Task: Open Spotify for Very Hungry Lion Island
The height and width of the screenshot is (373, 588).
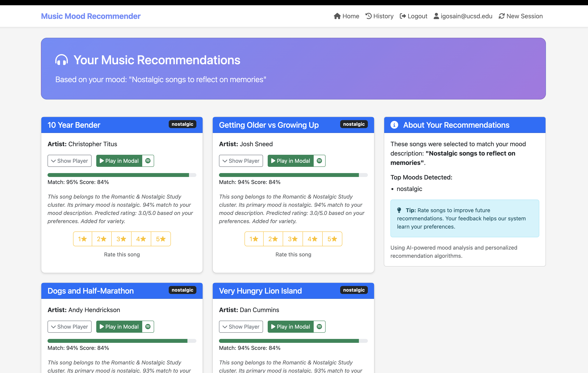Action: tap(319, 327)
